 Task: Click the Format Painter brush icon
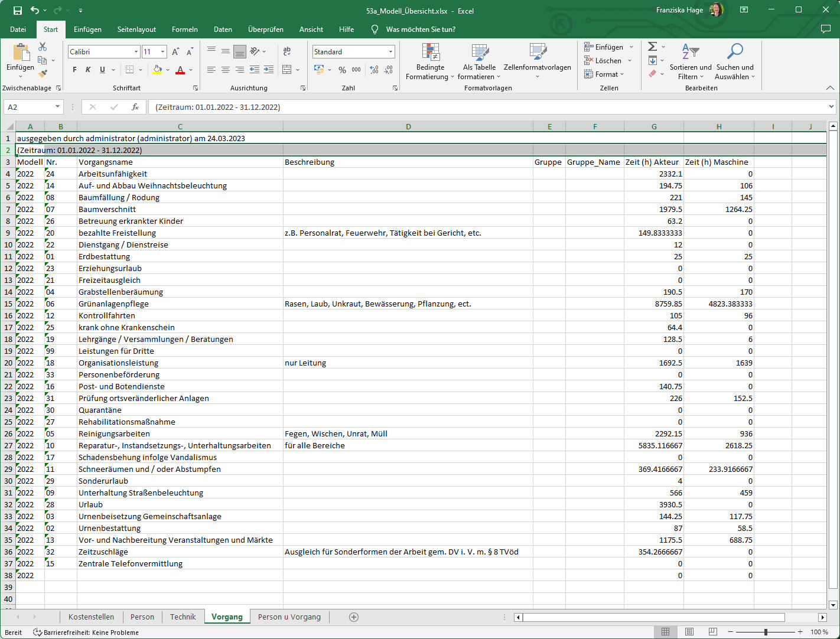point(43,74)
